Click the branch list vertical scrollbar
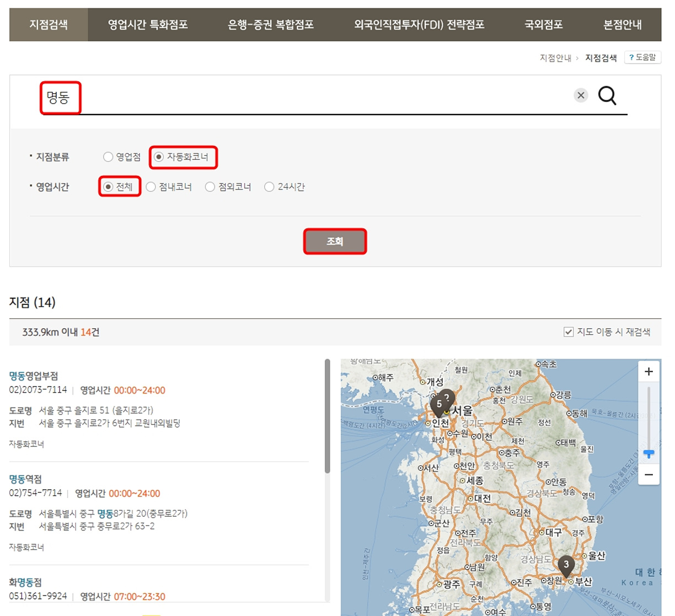675x616 pixels. click(x=328, y=416)
